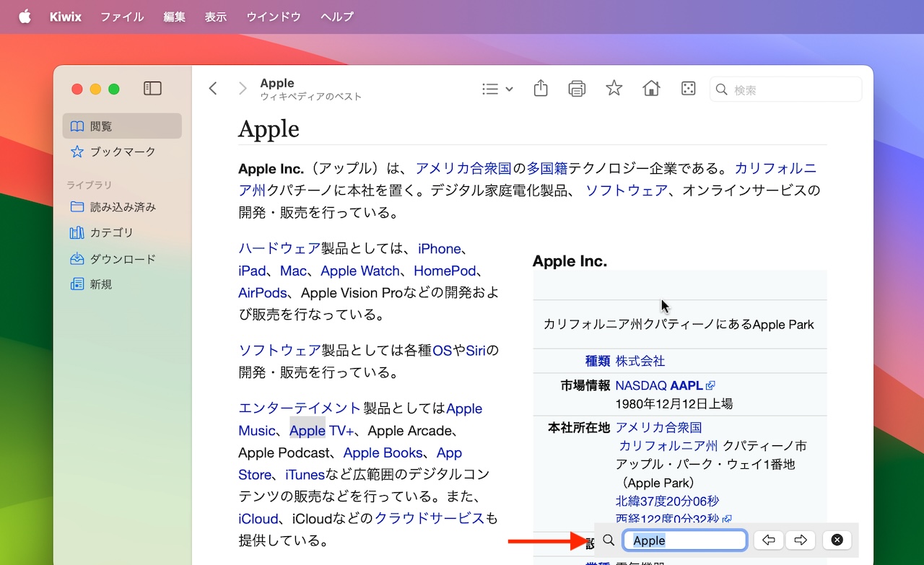
Task: Click the 1980年12月12日上場 text
Action: pyautogui.click(x=674, y=403)
